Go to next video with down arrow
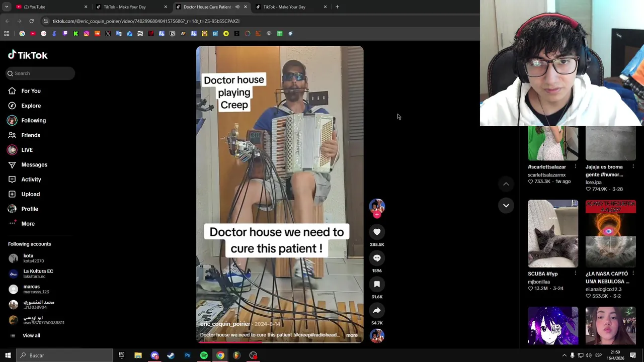The image size is (644, 362). pos(506,205)
